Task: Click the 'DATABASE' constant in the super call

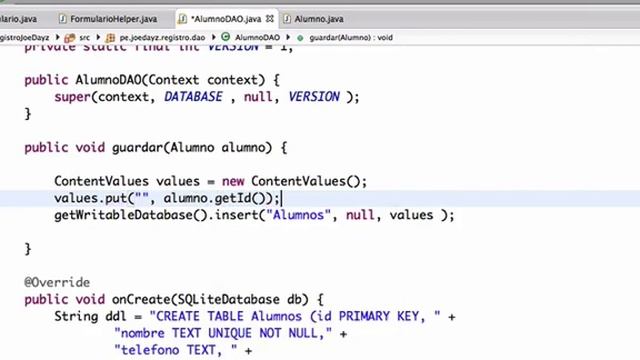Action: click(x=193, y=97)
